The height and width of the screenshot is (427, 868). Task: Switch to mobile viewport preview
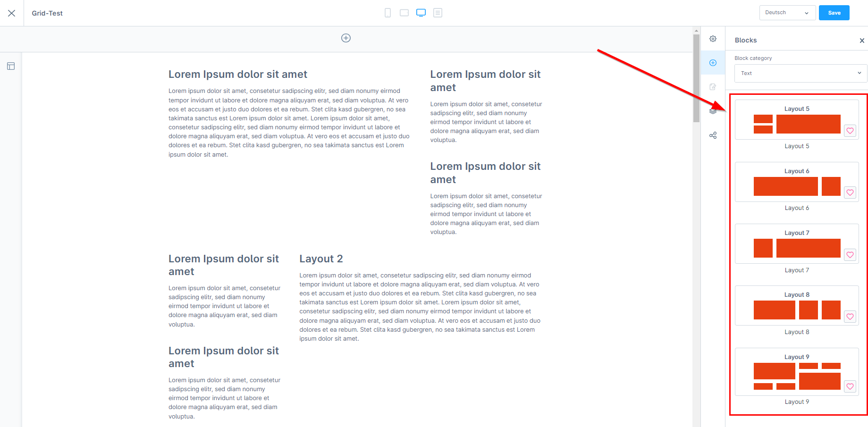click(388, 13)
